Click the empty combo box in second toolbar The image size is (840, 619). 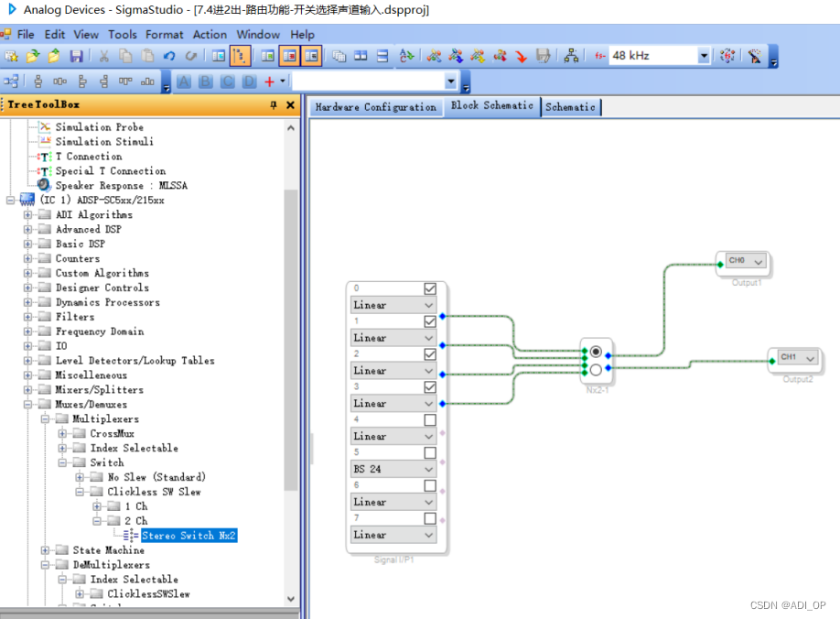(x=374, y=81)
